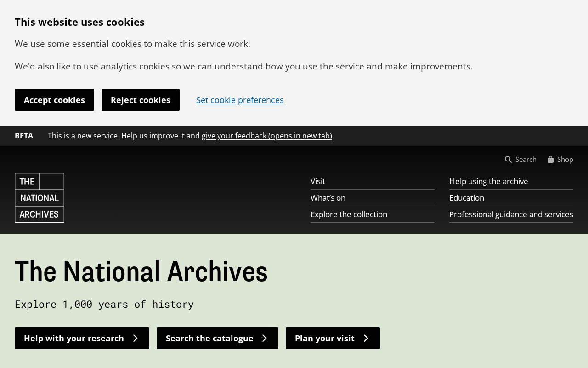Open Set cookie preferences link
The image size is (588, 368).
click(x=240, y=100)
